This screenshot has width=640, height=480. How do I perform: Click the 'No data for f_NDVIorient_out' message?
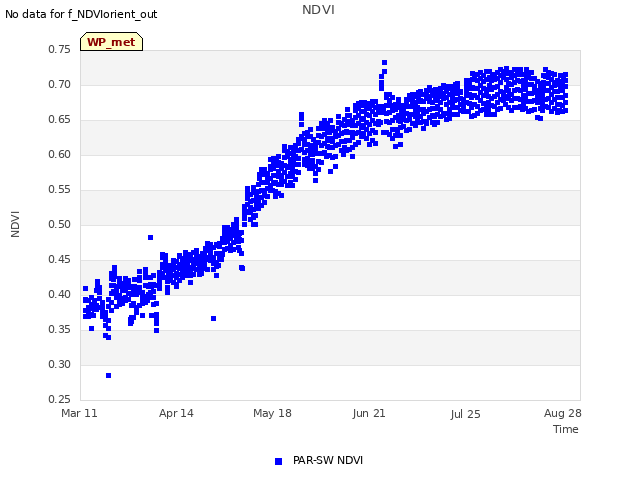pyautogui.click(x=81, y=14)
